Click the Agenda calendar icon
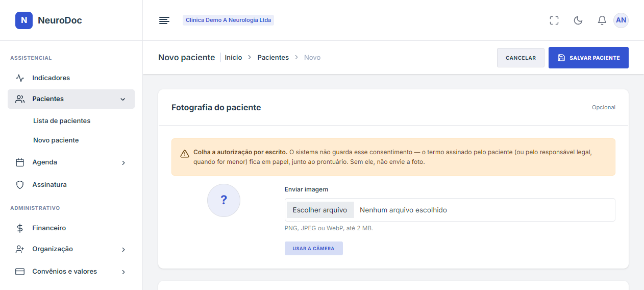 tap(20, 162)
